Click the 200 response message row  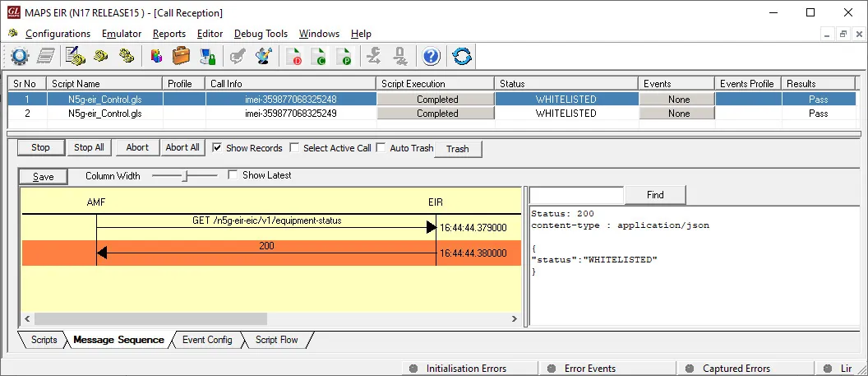tap(271, 253)
